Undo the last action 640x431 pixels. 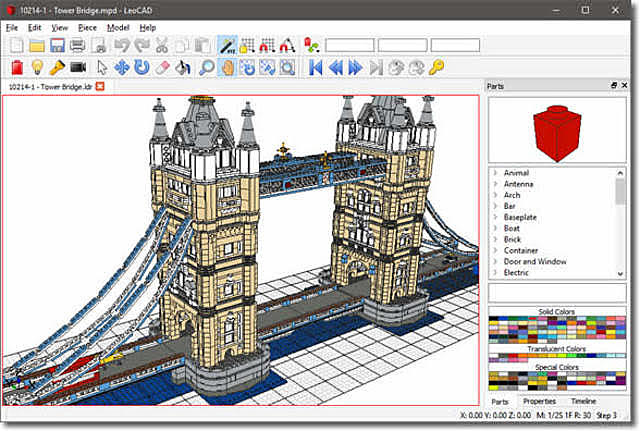(x=122, y=45)
